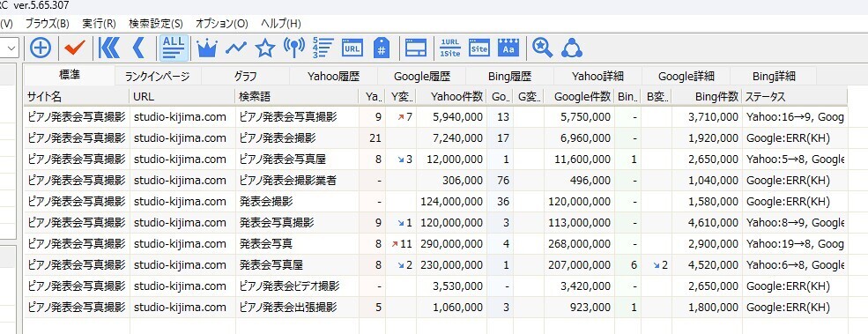Switch to the Google詳細 tab
868x334 pixels.
(686, 77)
